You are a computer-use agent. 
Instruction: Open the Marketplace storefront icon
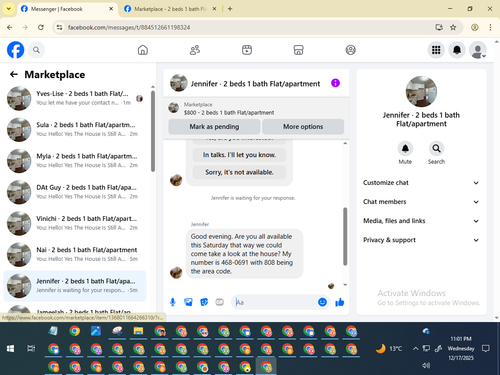pos(298,50)
